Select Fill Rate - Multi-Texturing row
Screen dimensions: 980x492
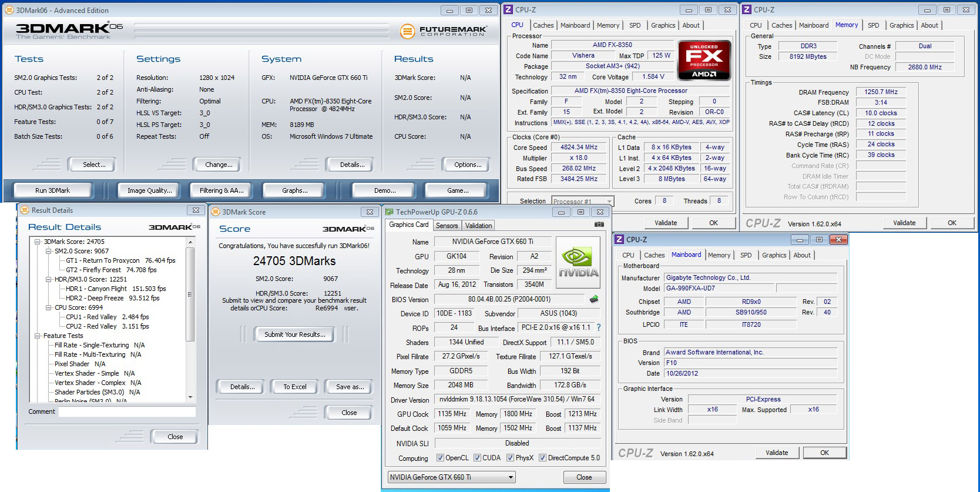pos(98,354)
